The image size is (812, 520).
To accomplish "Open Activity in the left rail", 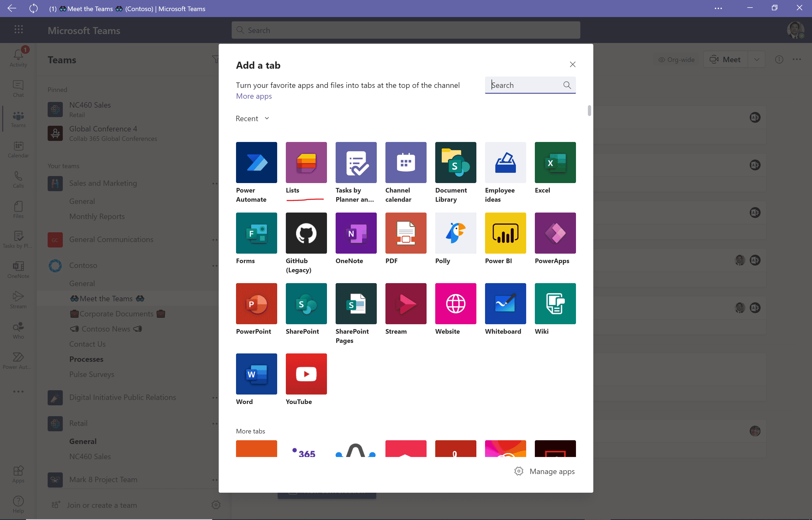I will pyautogui.click(x=18, y=58).
